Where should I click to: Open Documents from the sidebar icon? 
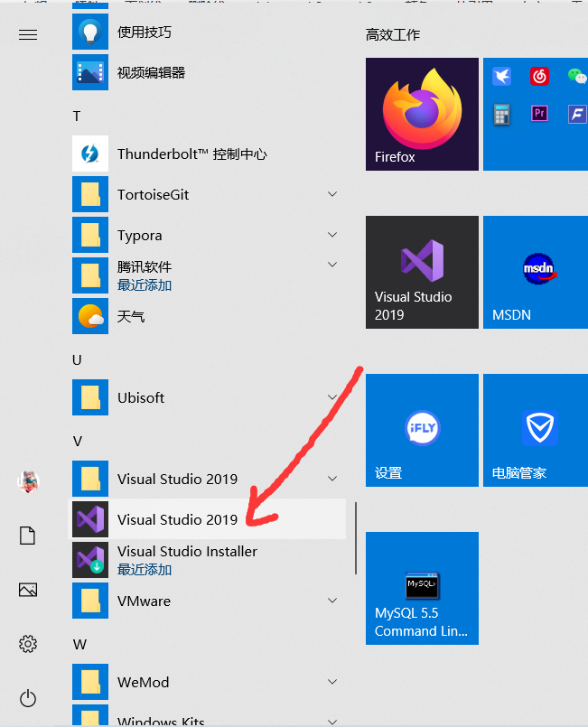(27, 536)
